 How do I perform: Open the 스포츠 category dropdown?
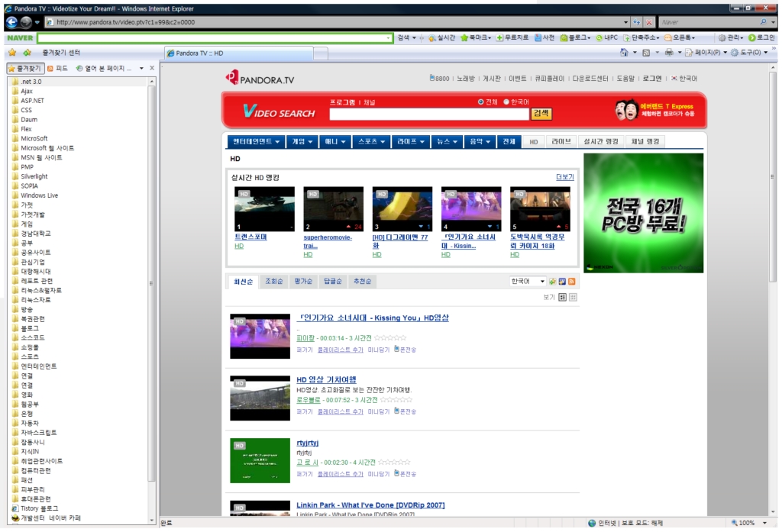(x=371, y=142)
